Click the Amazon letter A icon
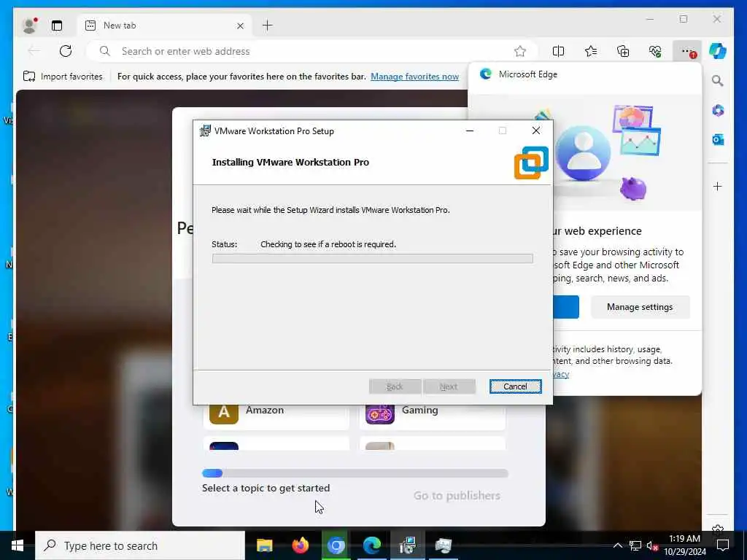This screenshot has height=560, width=747. [x=223, y=413]
